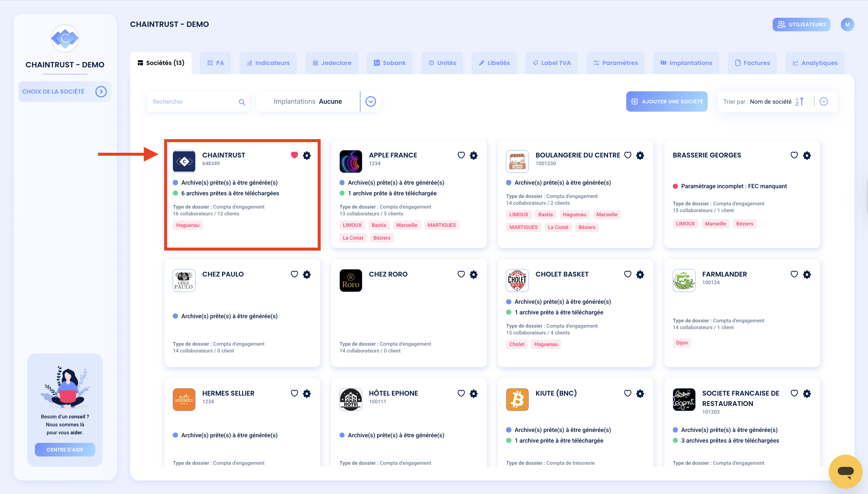The image size is (868, 494).
Task: Open settings gear of HERMES SELLIER card
Action: [x=307, y=394]
